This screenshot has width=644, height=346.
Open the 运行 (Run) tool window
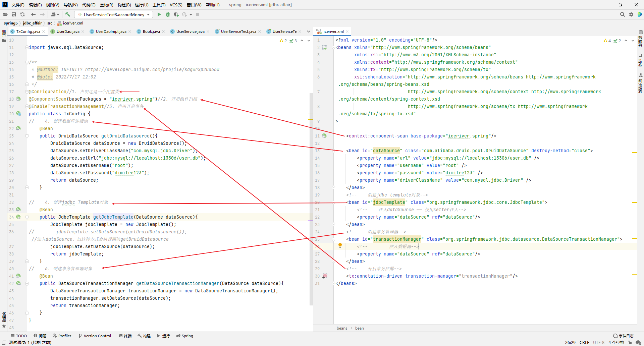(x=163, y=336)
